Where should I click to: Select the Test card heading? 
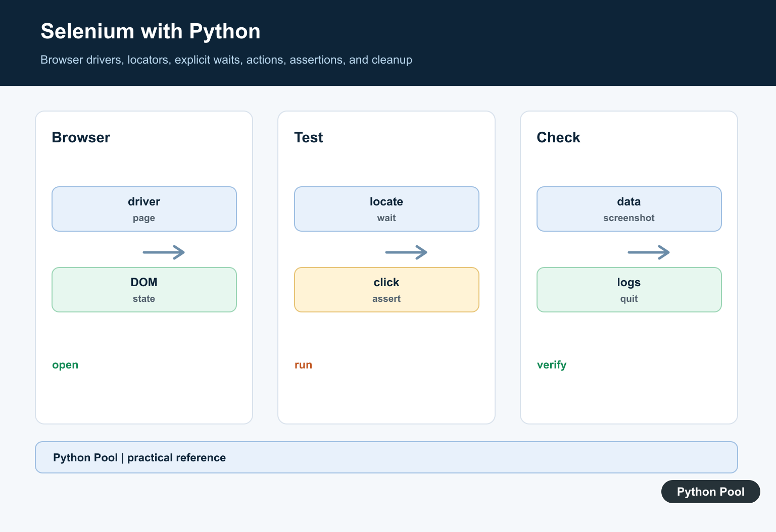point(309,137)
